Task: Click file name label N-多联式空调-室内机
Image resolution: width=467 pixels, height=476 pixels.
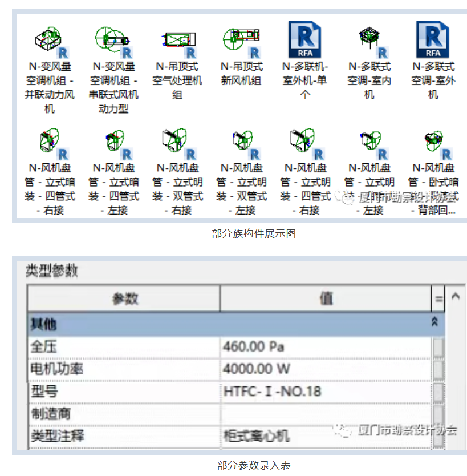Action: [x=369, y=80]
